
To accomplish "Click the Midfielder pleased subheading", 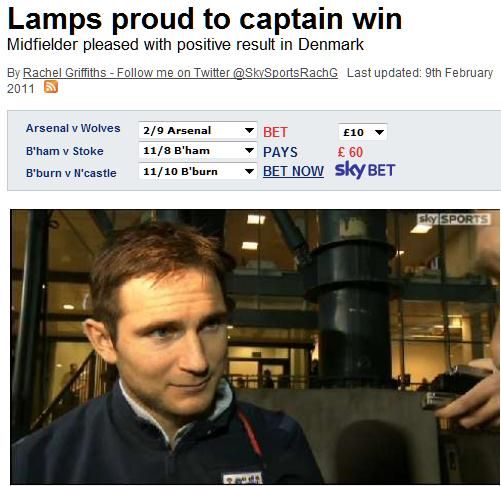I will coord(185,44).
